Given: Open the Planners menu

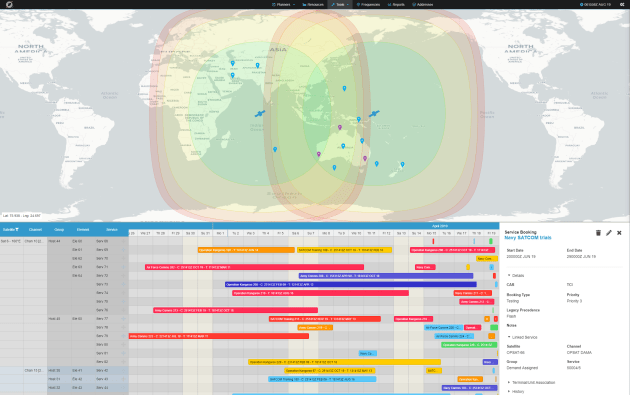Looking at the screenshot, I should coord(283,4).
